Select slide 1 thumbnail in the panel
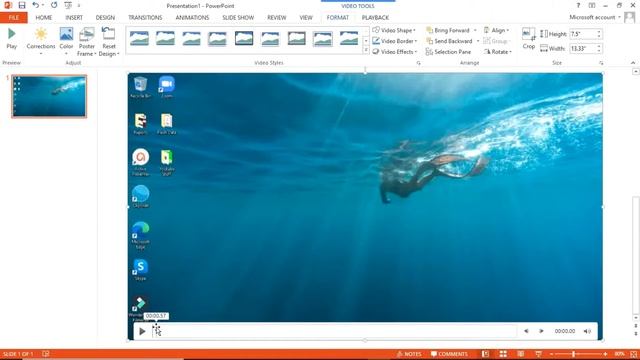Screen dimensions: 640x360 point(49,96)
